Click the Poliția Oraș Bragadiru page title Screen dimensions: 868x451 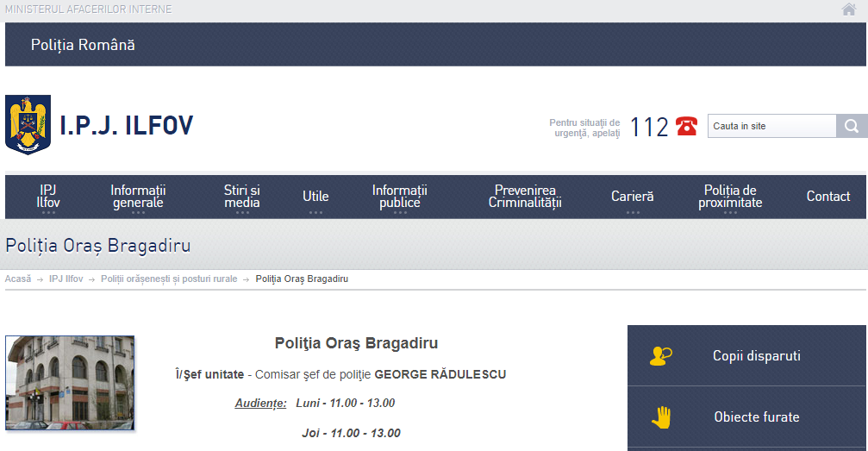coord(98,246)
